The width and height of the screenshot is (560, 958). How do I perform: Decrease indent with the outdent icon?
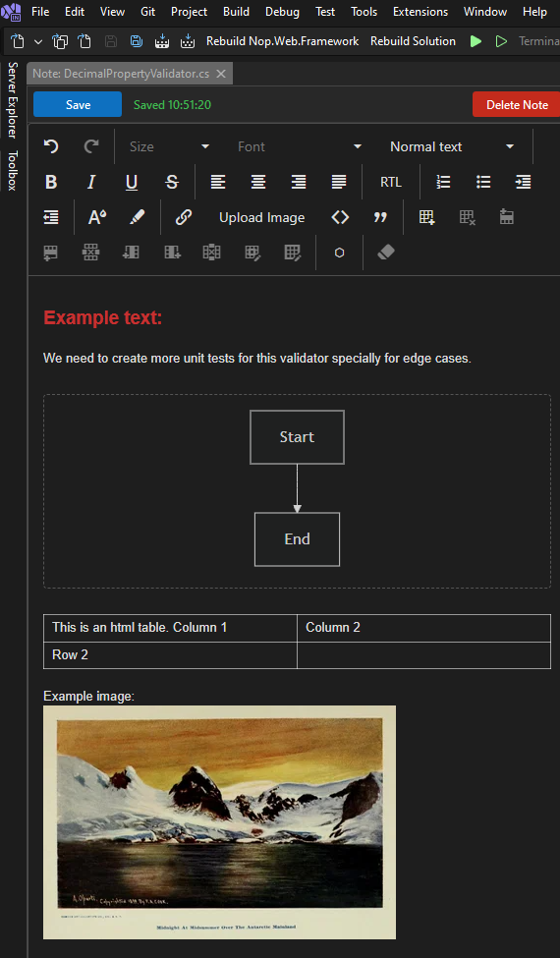pos(51,217)
